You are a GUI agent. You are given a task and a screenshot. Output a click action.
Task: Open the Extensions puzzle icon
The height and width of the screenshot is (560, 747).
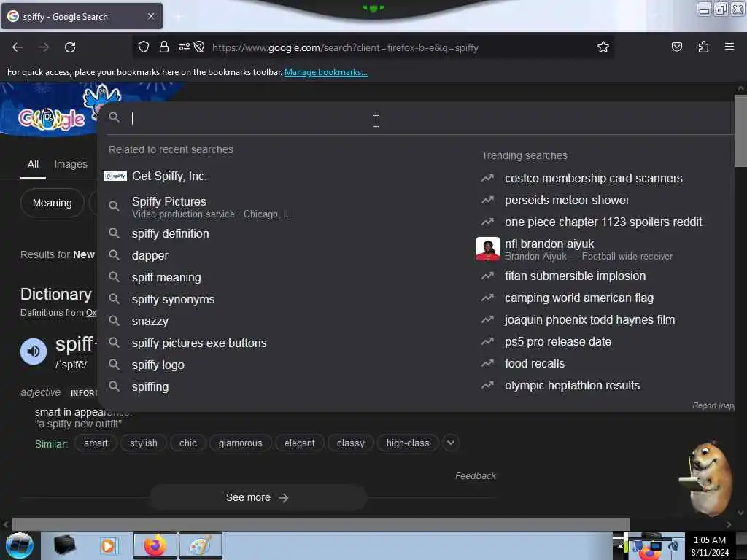[703, 47]
